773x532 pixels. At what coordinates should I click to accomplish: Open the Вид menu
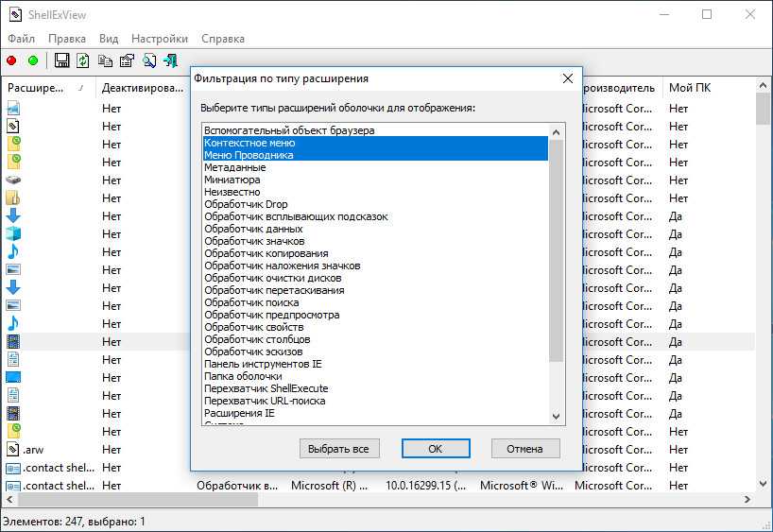tap(109, 39)
